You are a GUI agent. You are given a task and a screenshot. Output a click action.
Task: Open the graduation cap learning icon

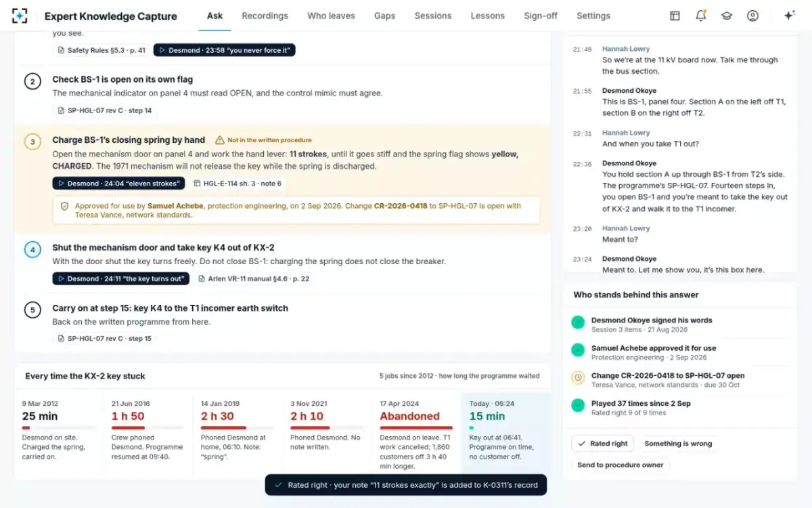click(x=727, y=16)
